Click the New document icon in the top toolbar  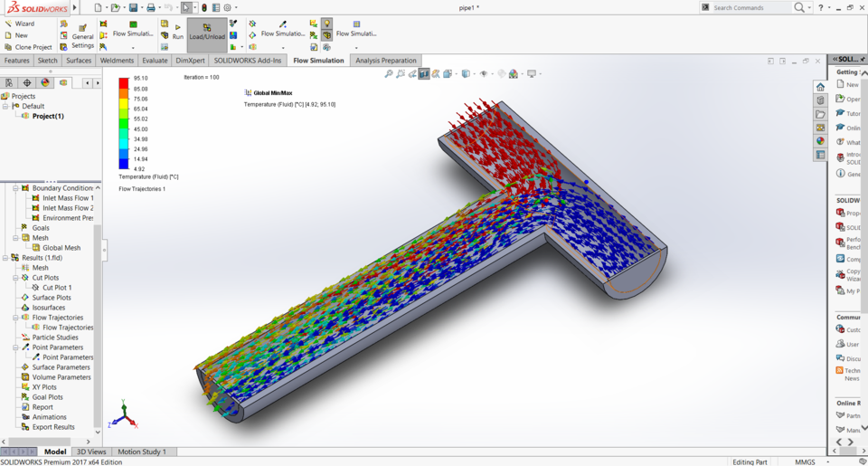tap(98, 8)
